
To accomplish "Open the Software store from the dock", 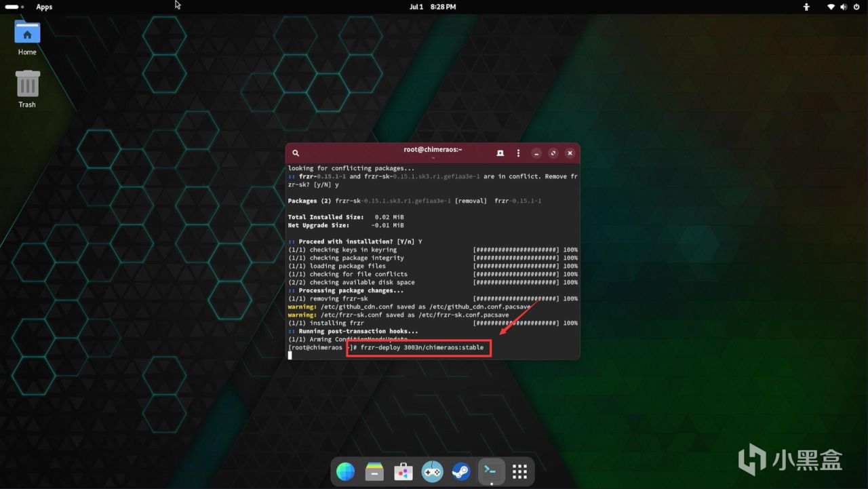I will [403, 471].
